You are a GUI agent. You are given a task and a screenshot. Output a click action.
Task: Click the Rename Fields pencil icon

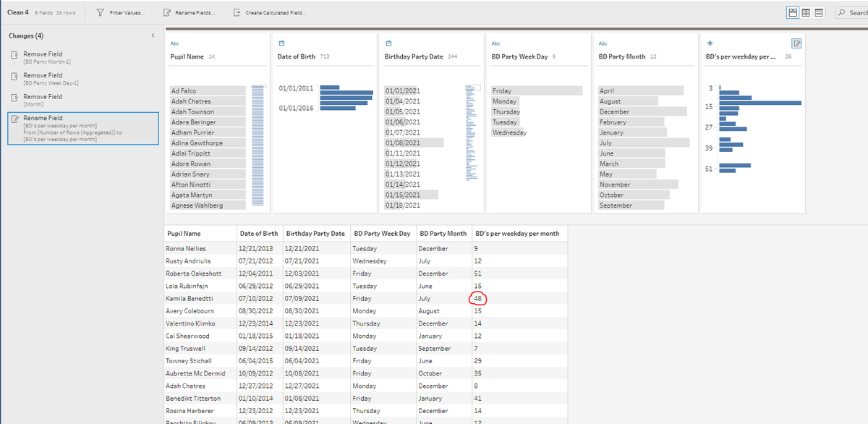click(x=168, y=13)
